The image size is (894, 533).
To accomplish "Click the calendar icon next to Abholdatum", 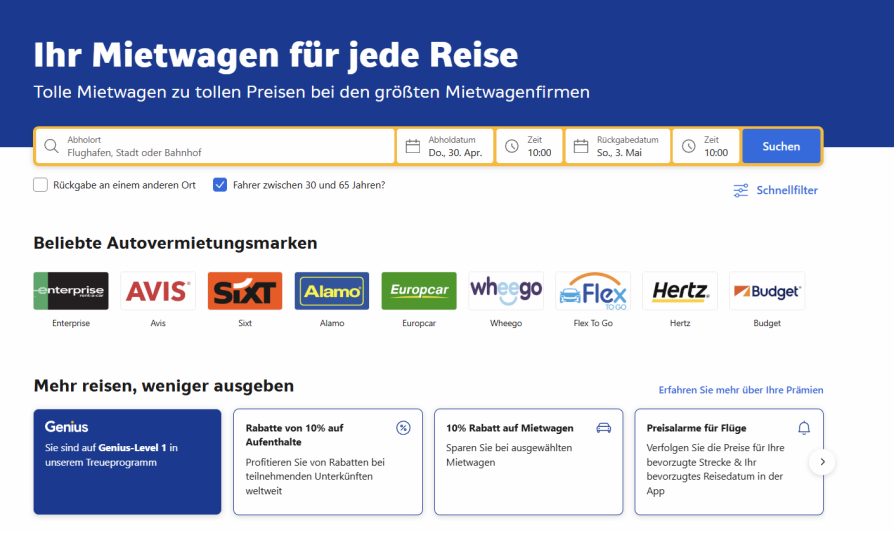I will [413, 146].
